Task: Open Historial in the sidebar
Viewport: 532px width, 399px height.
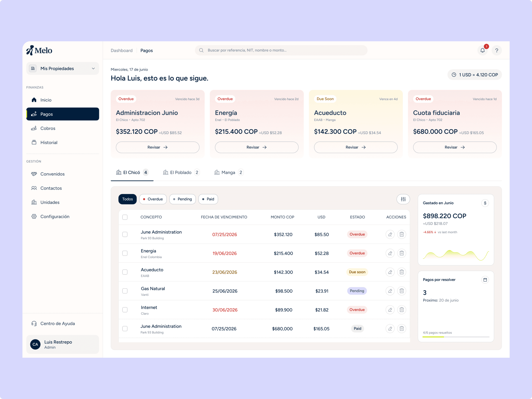Action: (x=62, y=142)
